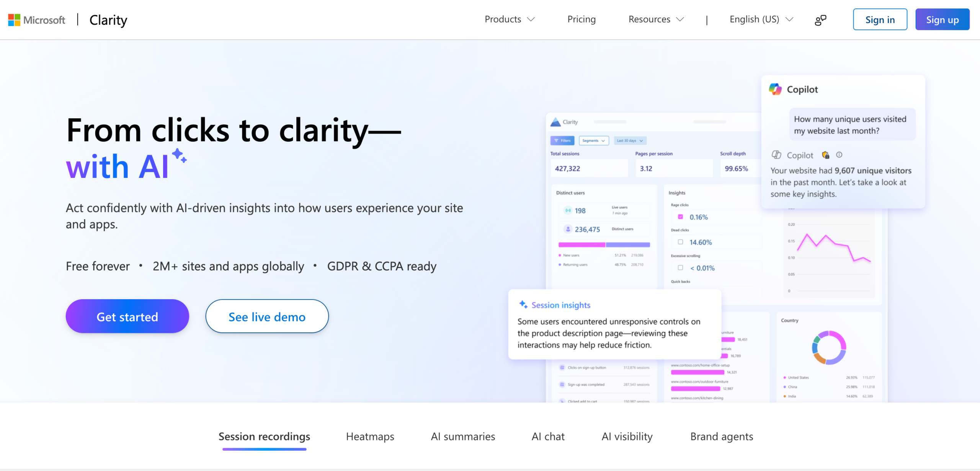
Task: Click the 236,475 distinct users value
Action: point(587,229)
